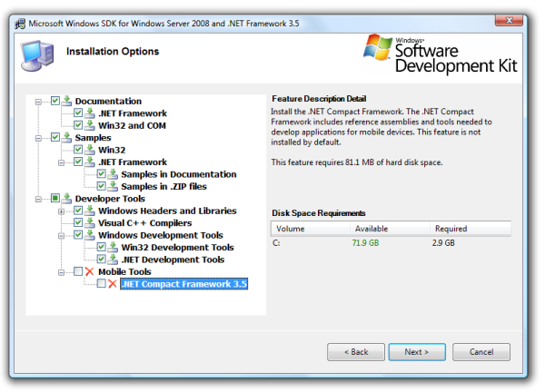
Task: Click the install icon beside Samples
Action: coord(66,138)
